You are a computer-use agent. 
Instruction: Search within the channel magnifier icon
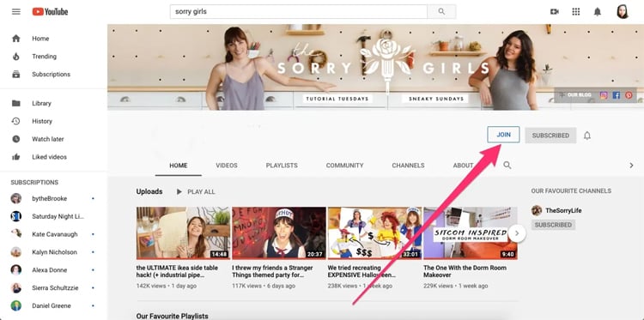pos(507,165)
